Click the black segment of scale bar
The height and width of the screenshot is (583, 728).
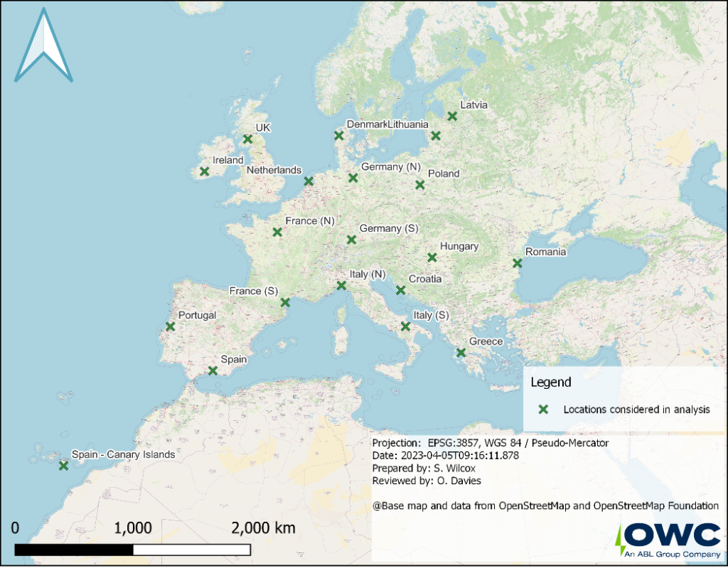coord(74,550)
